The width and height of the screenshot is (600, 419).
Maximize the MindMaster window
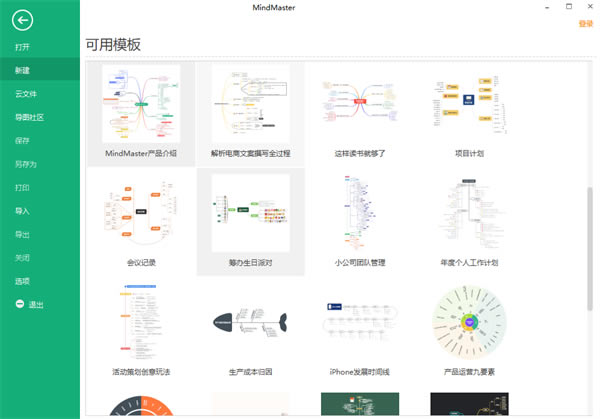click(569, 7)
